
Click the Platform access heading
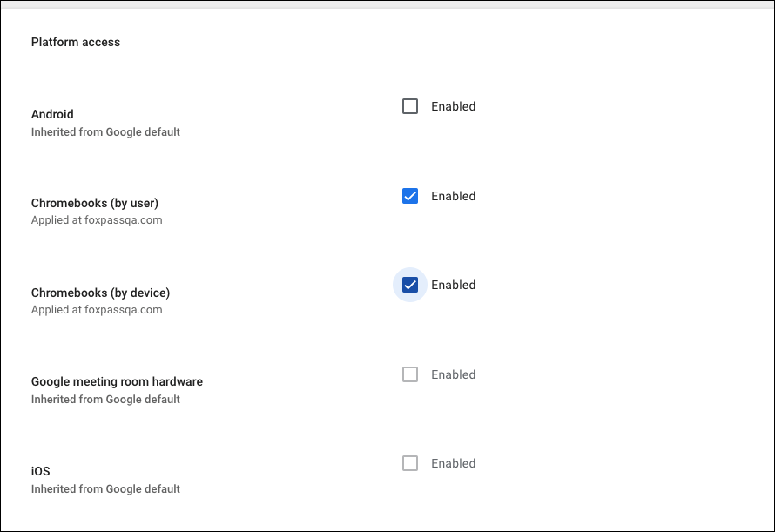[x=76, y=42]
